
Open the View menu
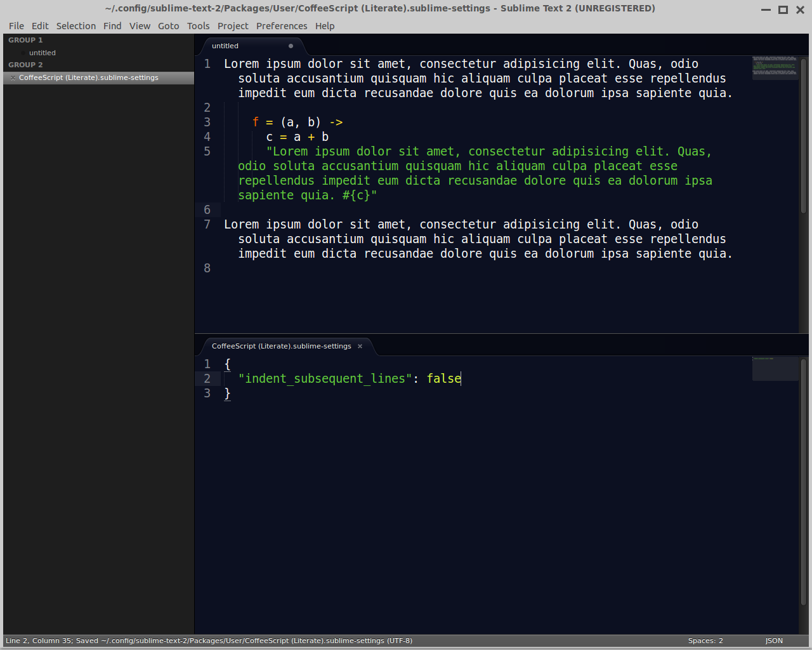click(140, 26)
